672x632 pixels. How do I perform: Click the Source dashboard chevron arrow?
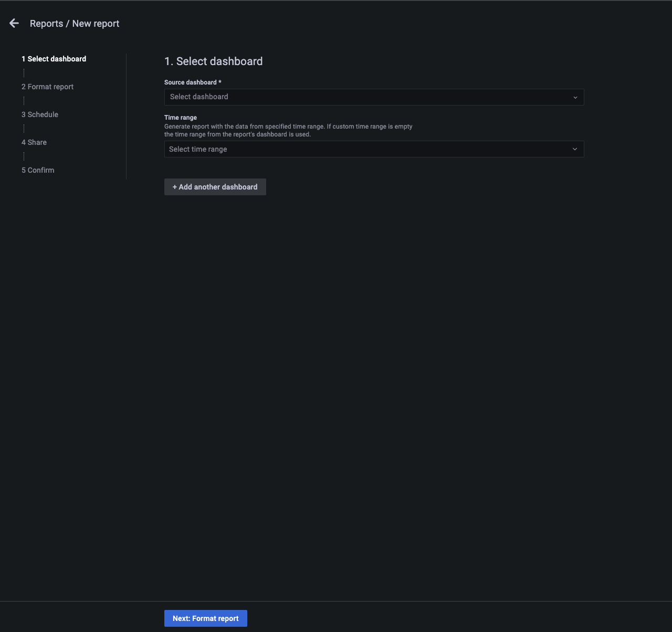575,97
